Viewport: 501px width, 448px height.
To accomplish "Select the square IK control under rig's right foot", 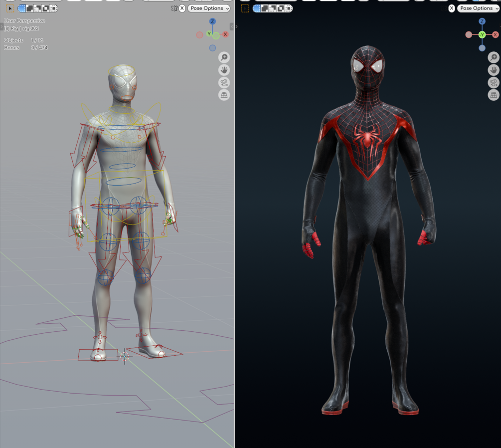I will coord(98,355).
